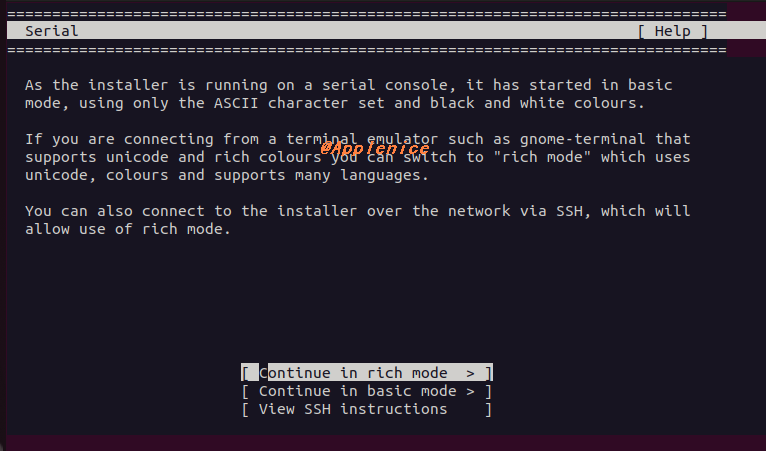Image resolution: width=766 pixels, height=451 pixels.
Task: Select Continue in rich mode option
Action: (367, 373)
